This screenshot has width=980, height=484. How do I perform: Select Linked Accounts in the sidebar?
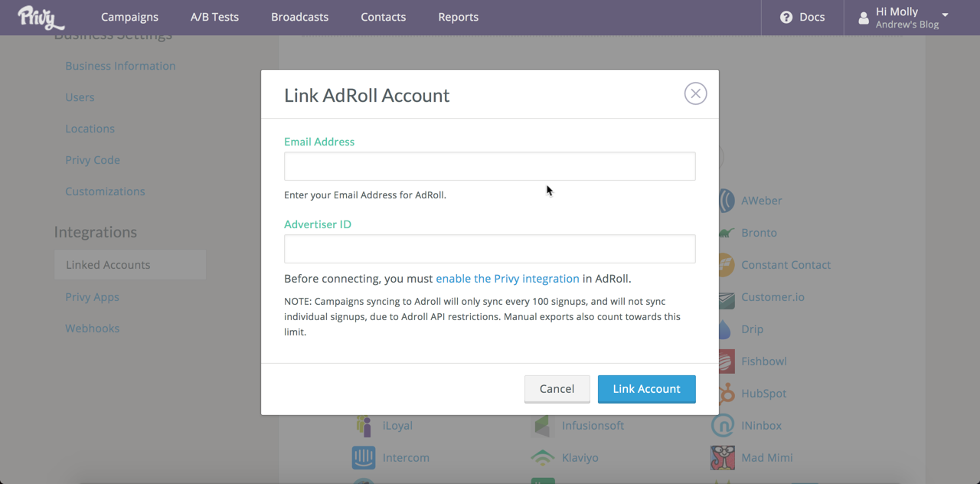coord(108,265)
